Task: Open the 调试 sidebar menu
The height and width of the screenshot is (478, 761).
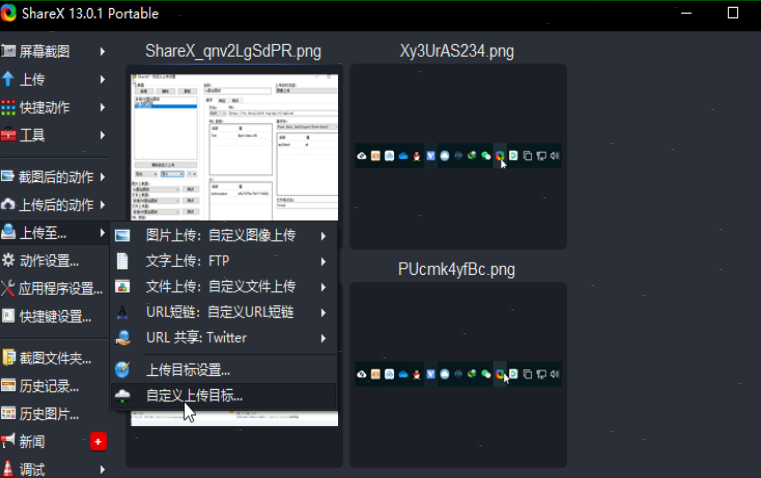Action: [x=54, y=469]
